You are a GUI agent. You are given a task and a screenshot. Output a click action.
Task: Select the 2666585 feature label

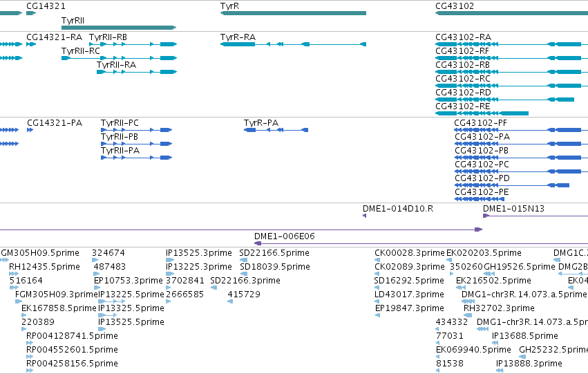[x=184, y=295]
